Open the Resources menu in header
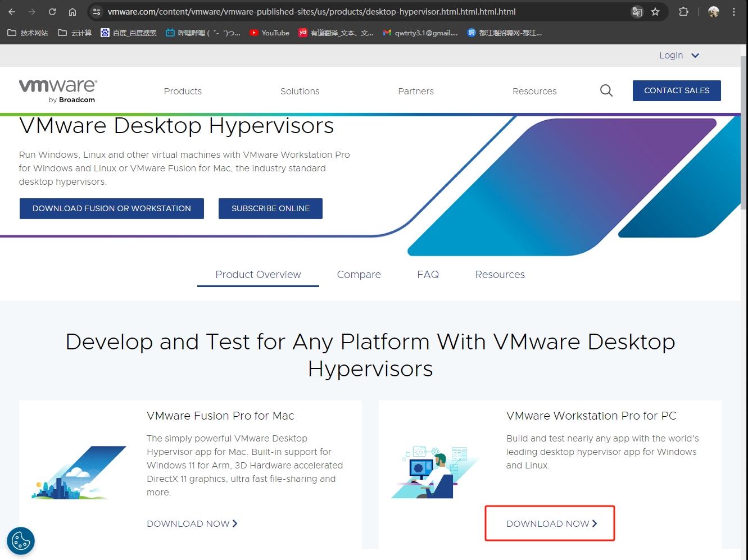This screenshot has width=748, height=560. [534, 91]
